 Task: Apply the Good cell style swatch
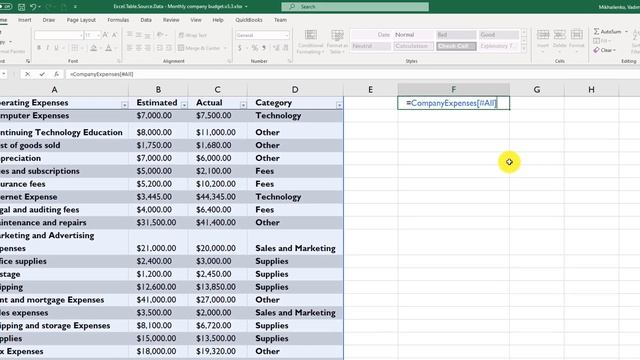pos(499,35)
